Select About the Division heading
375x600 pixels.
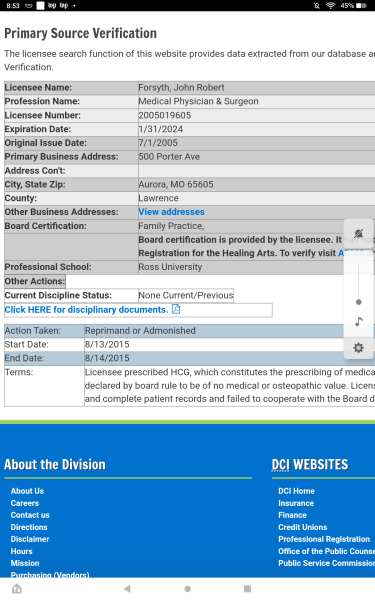(x=55, y=465)
